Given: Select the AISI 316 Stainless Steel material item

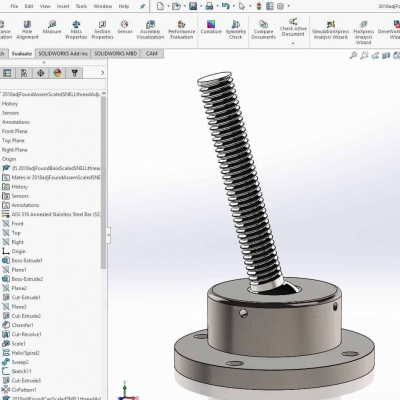Looking at the screenshot, I should (51, 214).
